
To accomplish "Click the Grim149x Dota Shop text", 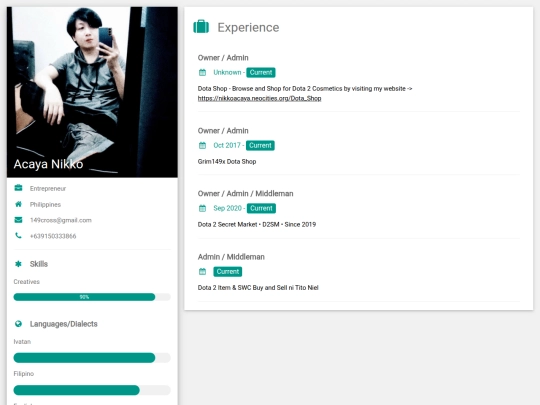I will point(227,162).
